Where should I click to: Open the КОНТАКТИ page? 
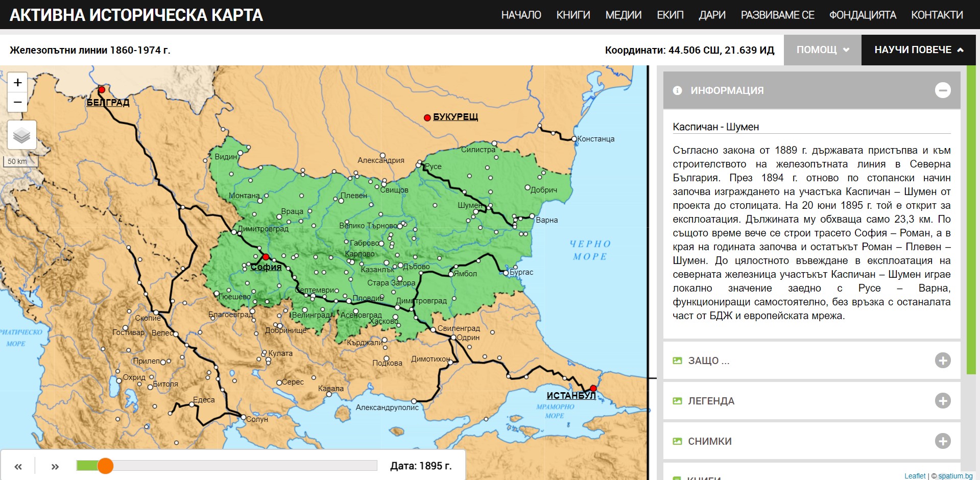click(x=937, y=15)
